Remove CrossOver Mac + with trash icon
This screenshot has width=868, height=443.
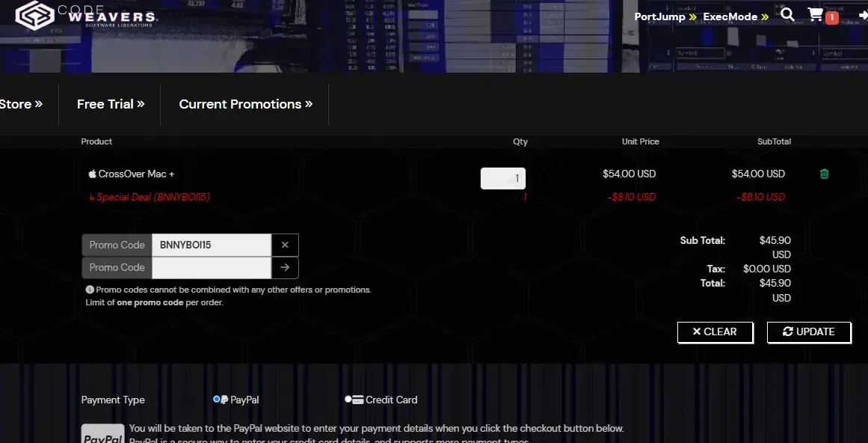tap(824, 174)
